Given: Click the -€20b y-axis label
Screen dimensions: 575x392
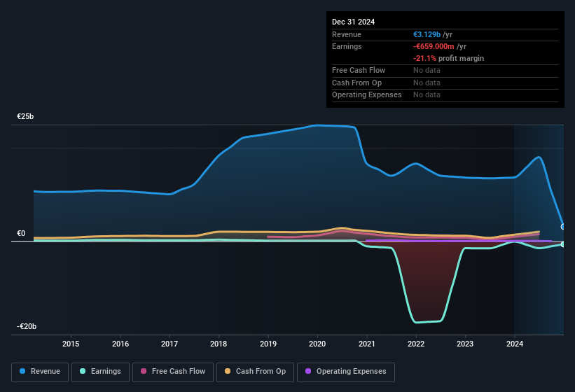Looking at the screenshot, I should [27, 326].
